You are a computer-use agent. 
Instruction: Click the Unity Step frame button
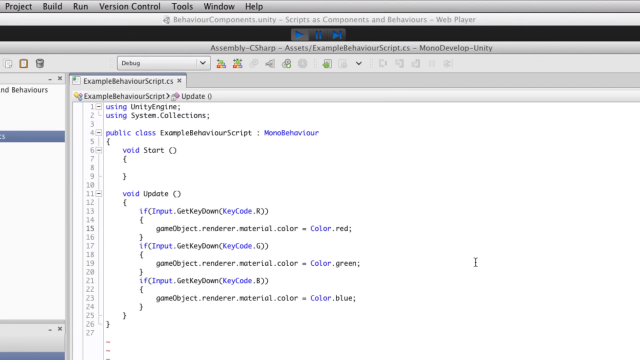337,35
